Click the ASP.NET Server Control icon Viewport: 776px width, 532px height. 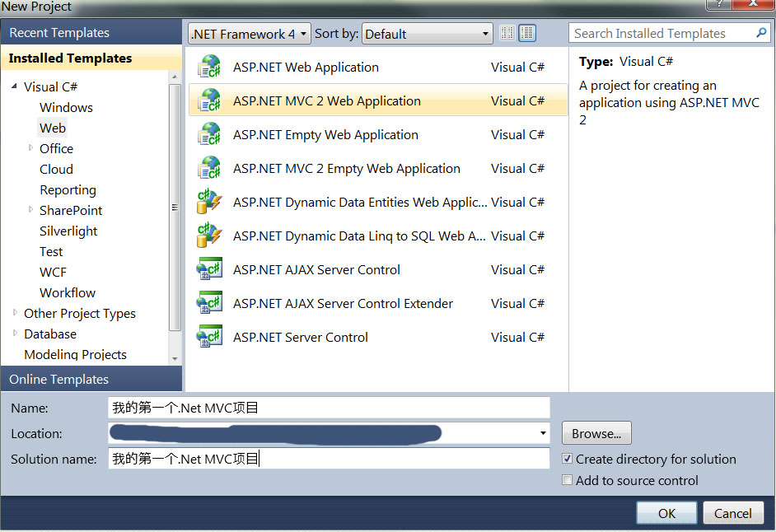(x=209, y=337)
